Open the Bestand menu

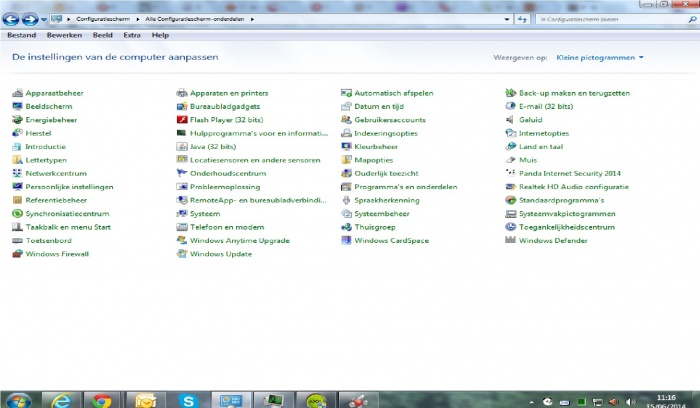click(21, 35)
